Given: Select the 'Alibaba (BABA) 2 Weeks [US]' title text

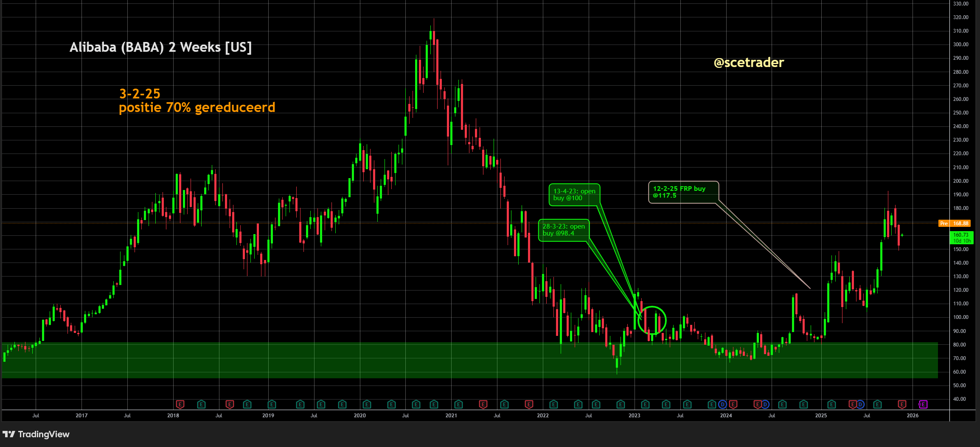Looking at the screenshot, I should coord(160,47).
